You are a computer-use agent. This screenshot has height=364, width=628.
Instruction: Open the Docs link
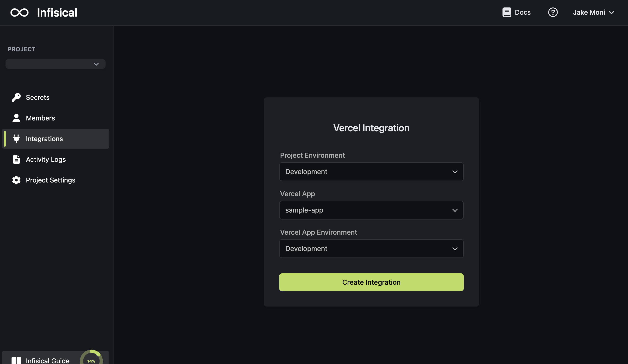[x=516, y=12]
